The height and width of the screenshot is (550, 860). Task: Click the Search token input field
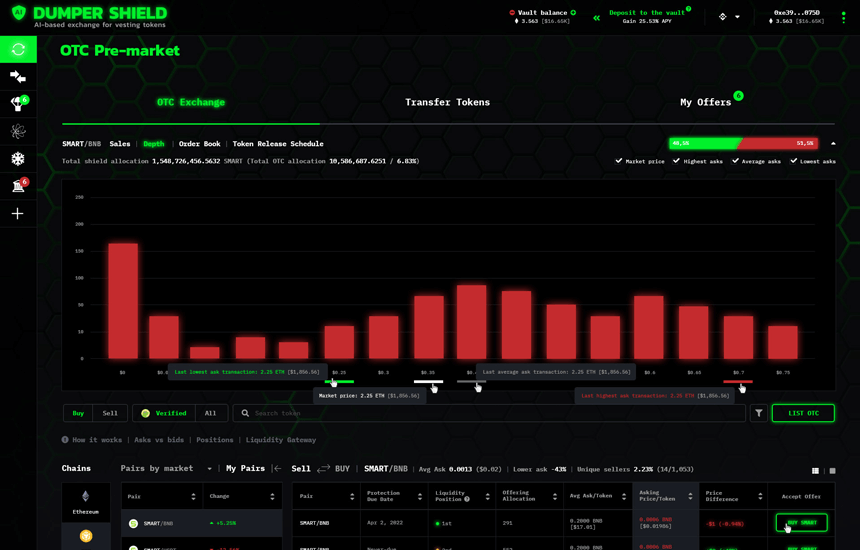490,413
